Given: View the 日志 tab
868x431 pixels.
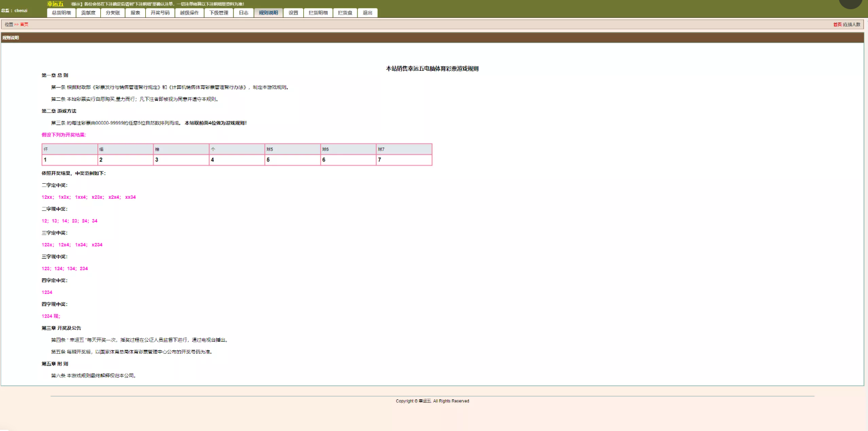Looking at the screenshot, I should (243, 13).
